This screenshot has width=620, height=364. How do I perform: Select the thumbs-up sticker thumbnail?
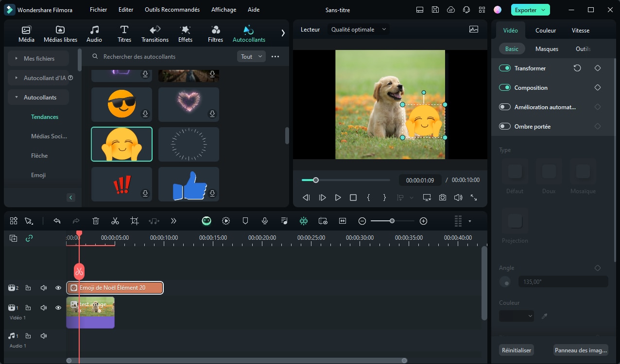click(189, 184)
